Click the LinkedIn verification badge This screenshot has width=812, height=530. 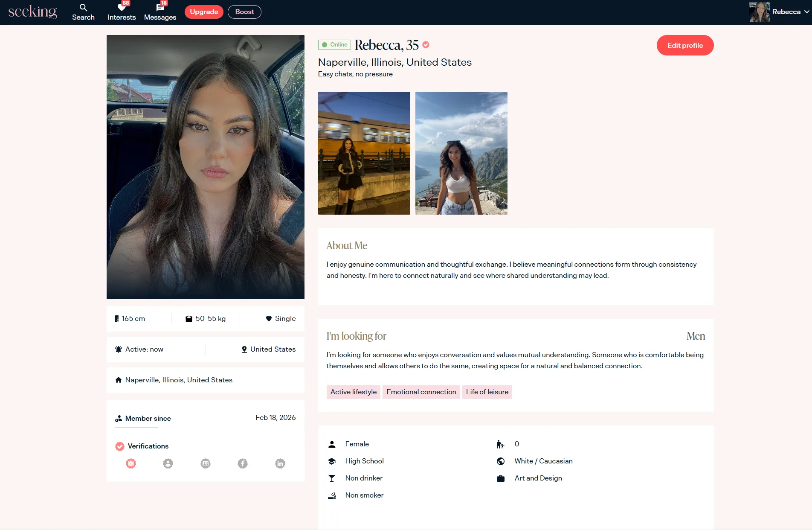point(280,463)
